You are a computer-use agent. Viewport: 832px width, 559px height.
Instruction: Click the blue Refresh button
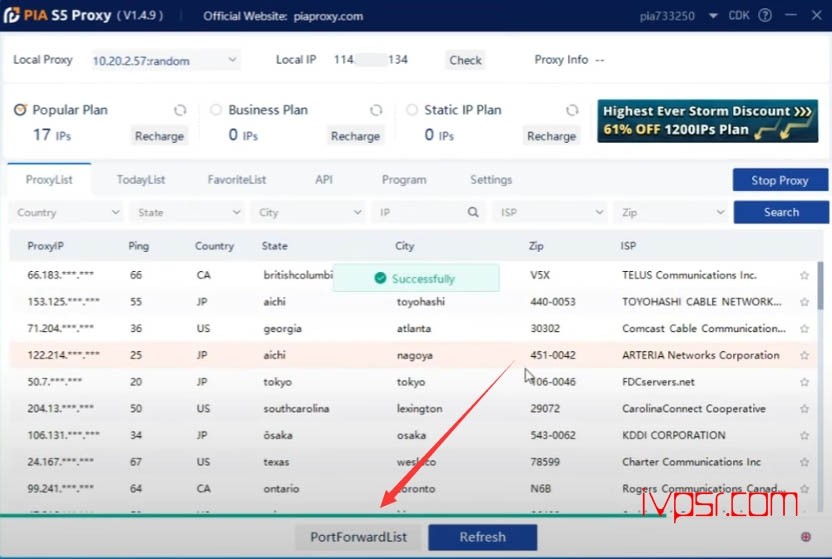482,537
